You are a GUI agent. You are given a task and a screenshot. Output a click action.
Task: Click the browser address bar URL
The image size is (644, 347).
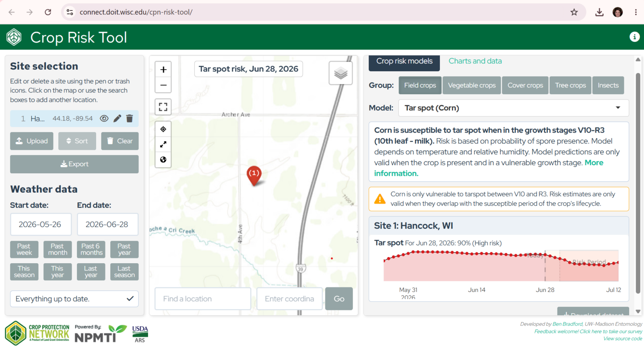tap(136, 12)
